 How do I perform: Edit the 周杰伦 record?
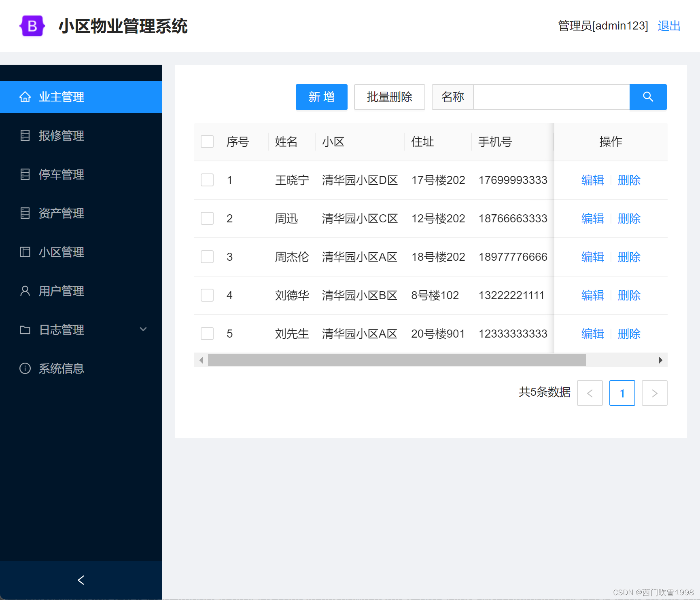point(593,257)
